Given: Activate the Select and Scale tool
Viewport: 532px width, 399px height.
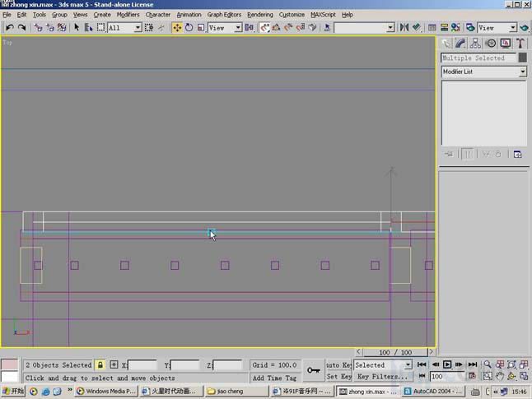Looking at the screenshot, I should [201, 27].
